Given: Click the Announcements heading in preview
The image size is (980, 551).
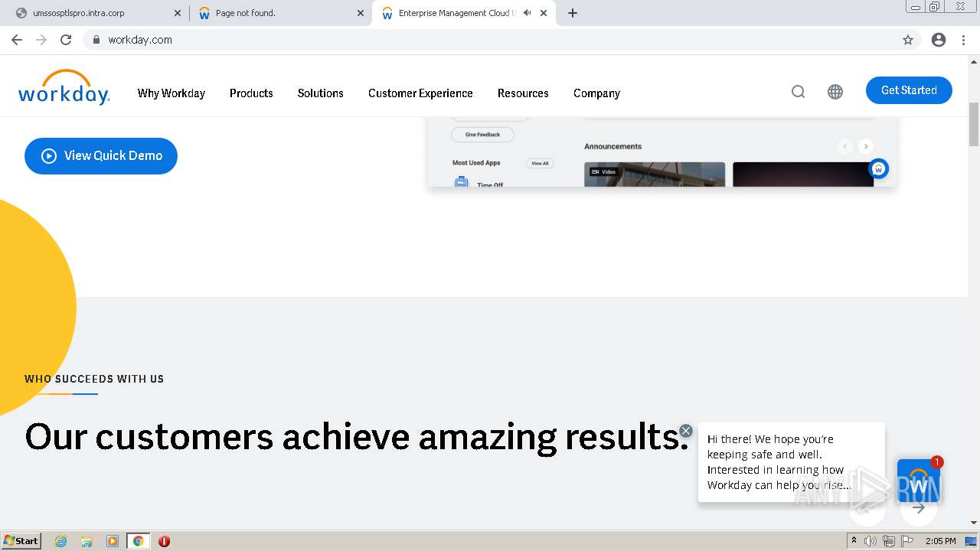Looking at the screenshot, I should [612, 146].
